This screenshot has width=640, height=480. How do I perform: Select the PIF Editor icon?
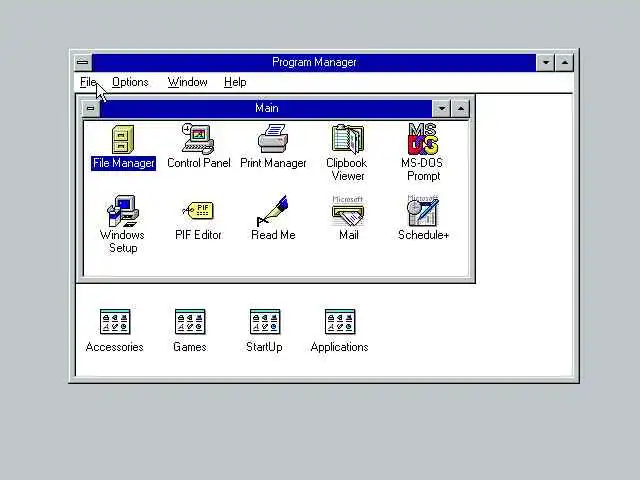(198, 211)
